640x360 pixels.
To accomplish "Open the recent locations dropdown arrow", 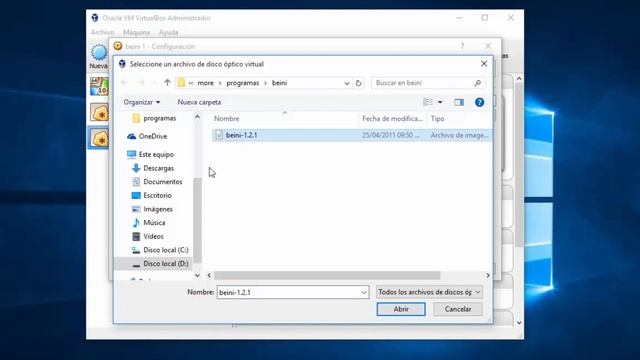I will tap(154, 83).
